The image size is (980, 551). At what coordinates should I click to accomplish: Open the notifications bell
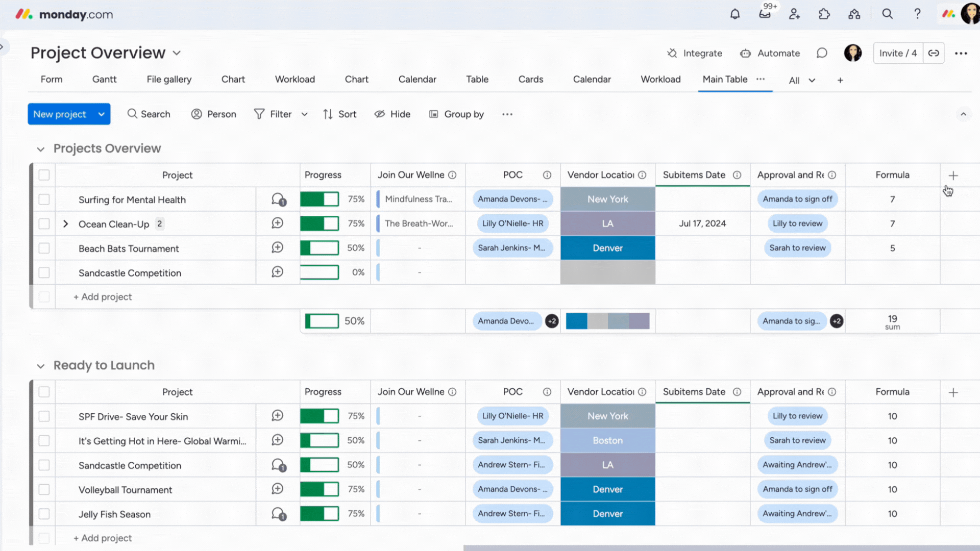[735, 14]
